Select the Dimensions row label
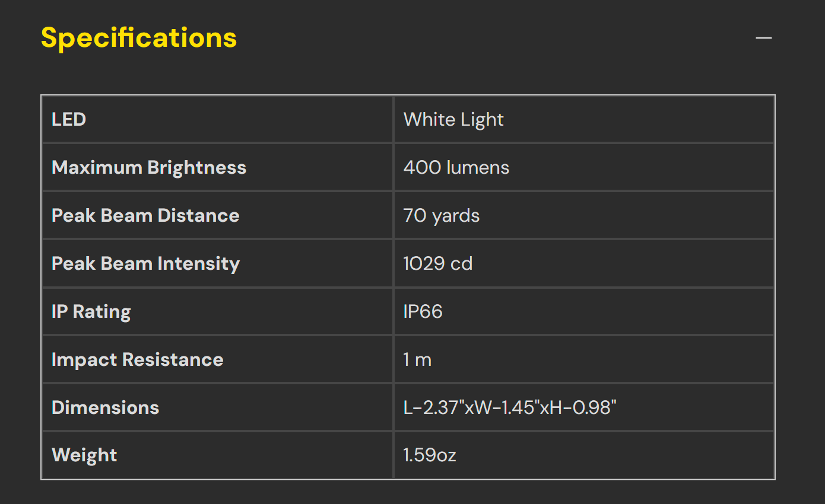Image resolution: width=825 pixels, height=504 pixels. pos(106,407)
